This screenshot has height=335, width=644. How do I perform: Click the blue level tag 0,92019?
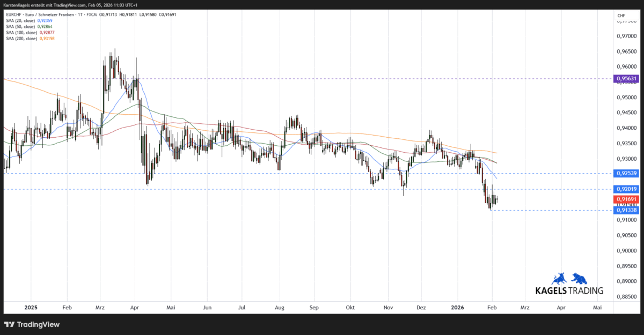tap(626, 189)
